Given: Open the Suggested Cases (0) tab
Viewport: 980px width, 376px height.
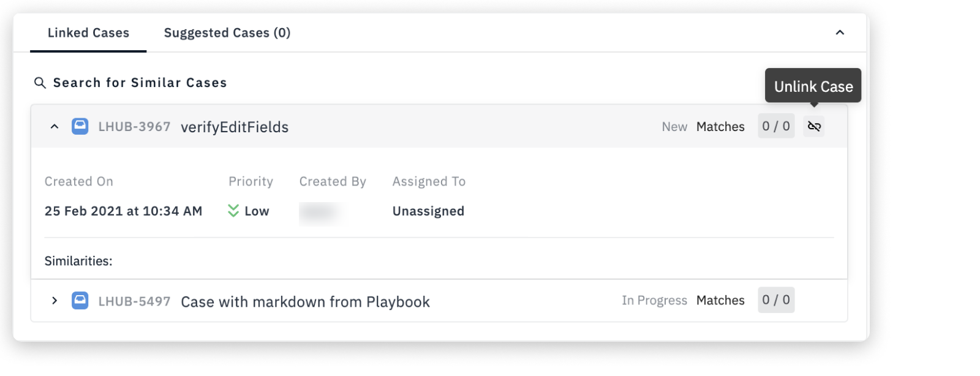Looking at the screenshot, I should pos(227,33).
